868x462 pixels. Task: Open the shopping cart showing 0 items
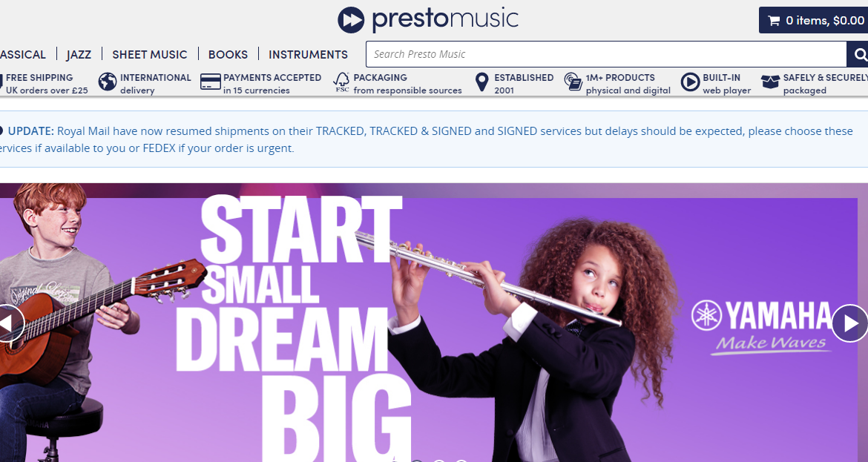(813, 21)
